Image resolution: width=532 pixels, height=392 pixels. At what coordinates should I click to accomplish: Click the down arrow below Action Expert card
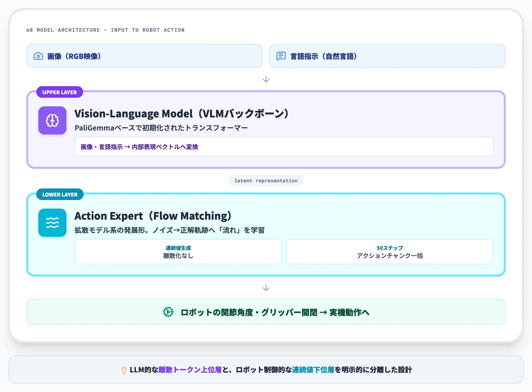(x=266, y=288)
